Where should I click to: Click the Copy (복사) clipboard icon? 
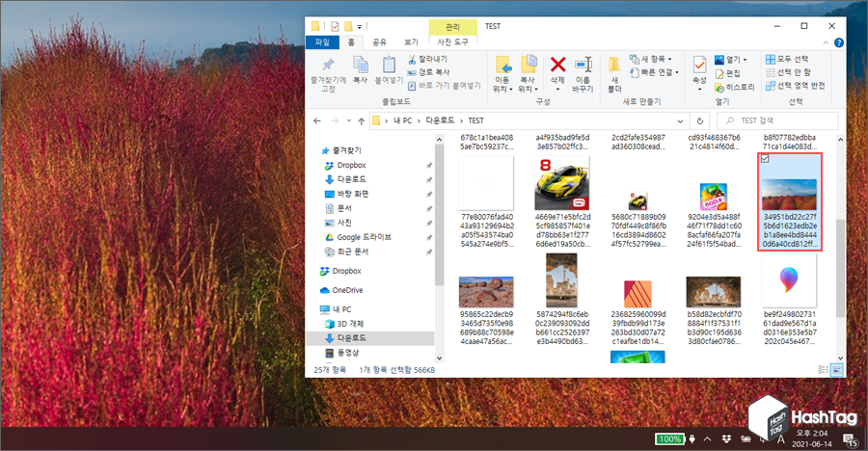point(361,66)
